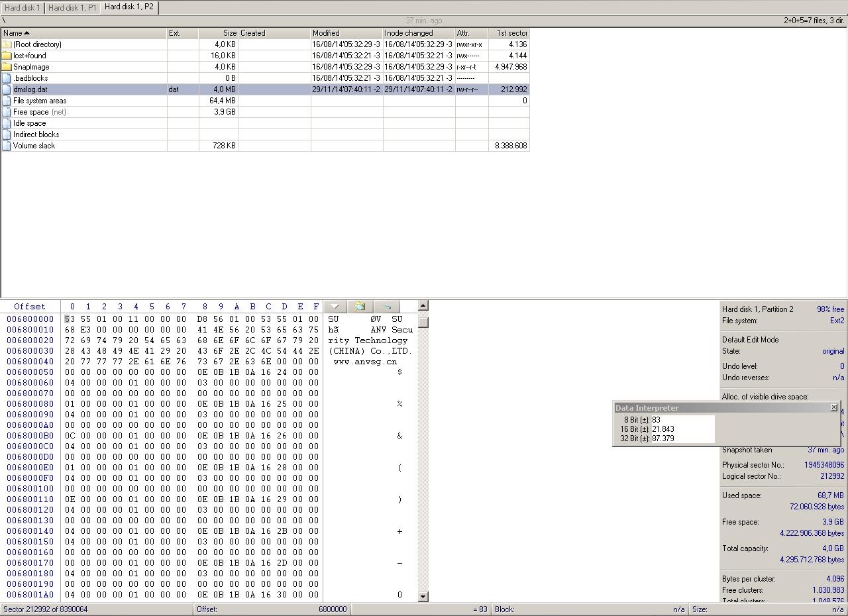Screen dimensions: 848x616
Task: Click the Idle space item icon
Action: (7, 123)
